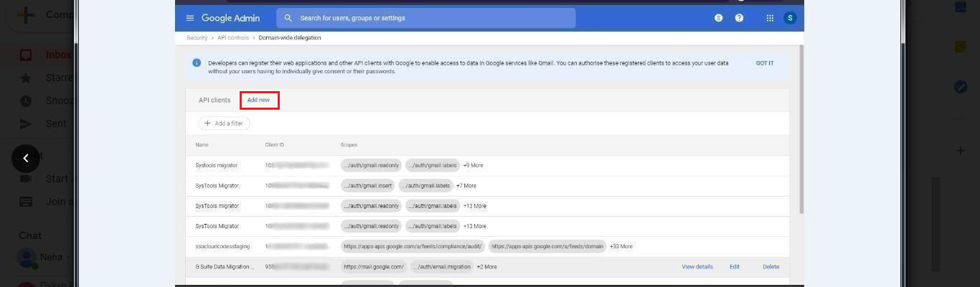Viewport: 980px width, 287px height.
Task: Expand +2 More scopes for G Suite Data Migration
Action: click(x=486, y=266)
